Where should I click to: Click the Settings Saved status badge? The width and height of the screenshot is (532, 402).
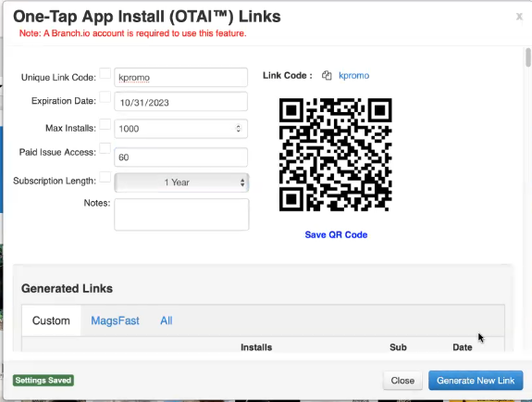point(43,381)
